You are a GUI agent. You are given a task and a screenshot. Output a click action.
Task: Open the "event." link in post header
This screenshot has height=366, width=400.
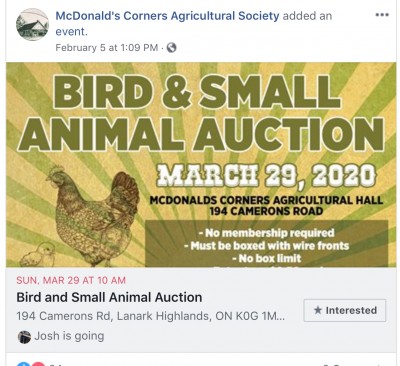71,32
